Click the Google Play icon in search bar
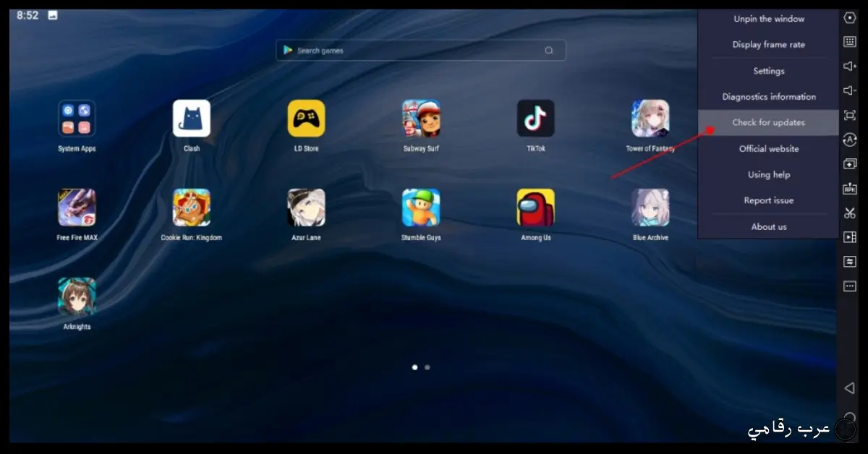Screen dimensions: 868x454 [x=288, y=51]
